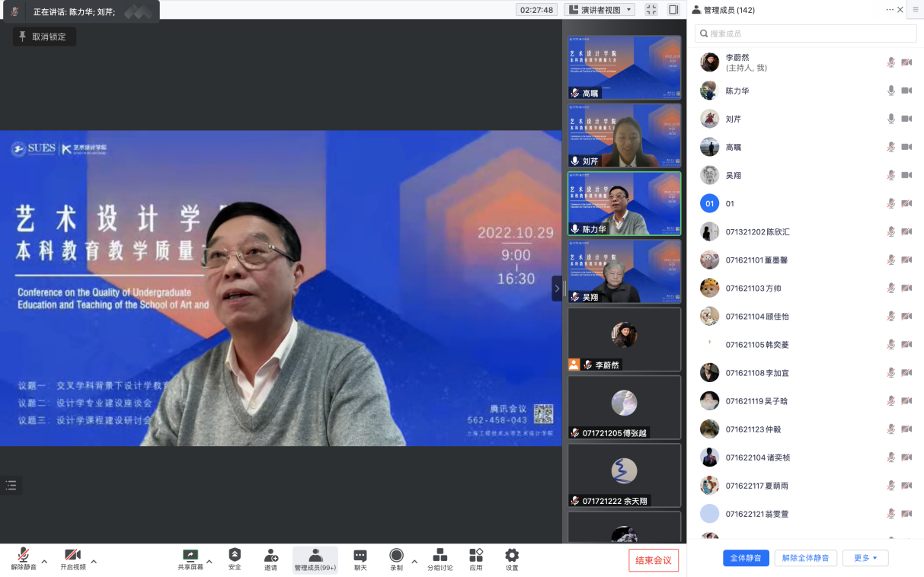Open the 演讲者视图 view dropdown
The image size is (924, 577).
point(599,10)
